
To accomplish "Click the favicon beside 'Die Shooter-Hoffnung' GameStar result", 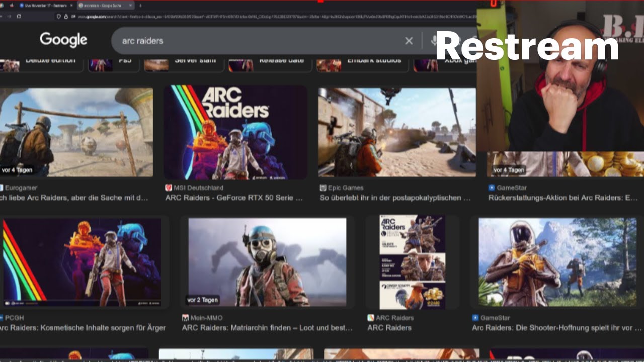I will coord(475,318).
